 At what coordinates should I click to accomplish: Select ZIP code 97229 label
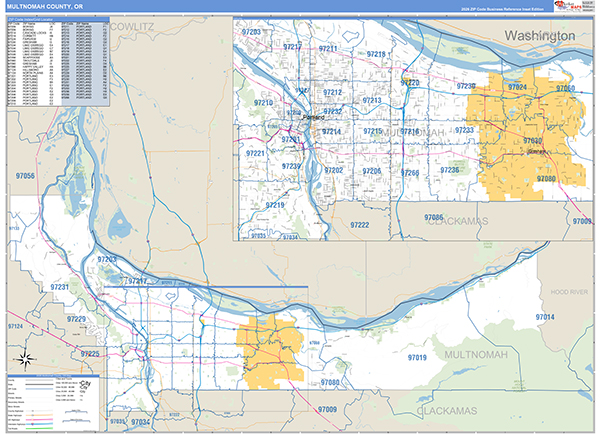click(76, 319)
